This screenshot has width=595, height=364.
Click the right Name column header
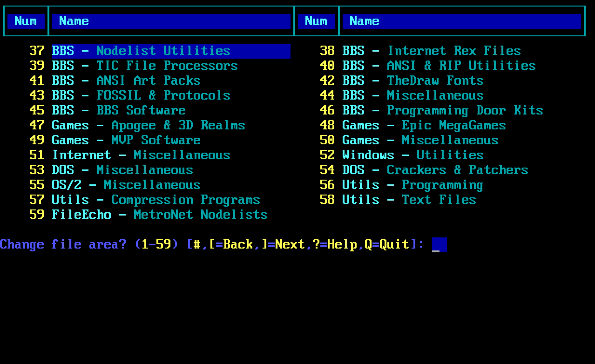coord(462,21)
